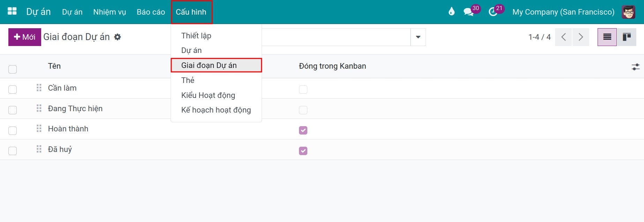Click drag handle of Hoàn thành row

[39, 128]
